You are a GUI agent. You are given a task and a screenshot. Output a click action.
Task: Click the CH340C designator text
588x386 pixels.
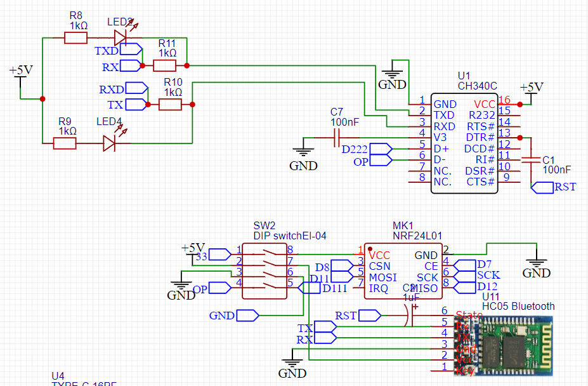478,86
